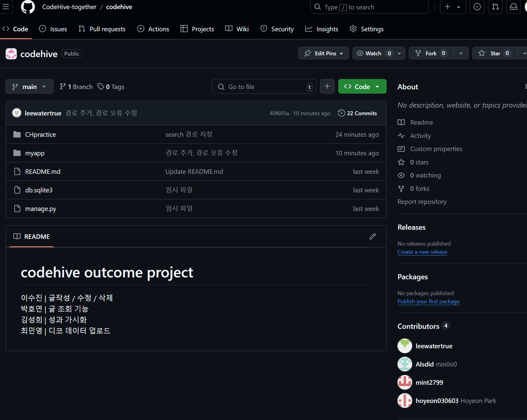
Task: Fork the repository with Fork button
Action: pos(431,53)
